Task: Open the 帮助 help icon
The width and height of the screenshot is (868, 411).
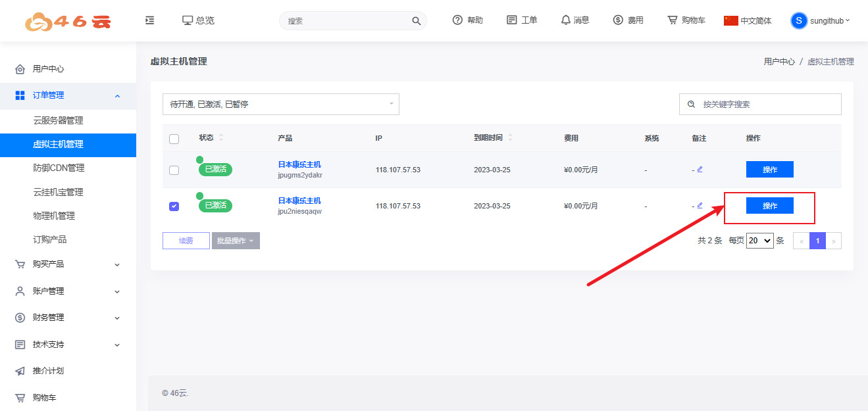Action: pos(458,20)
